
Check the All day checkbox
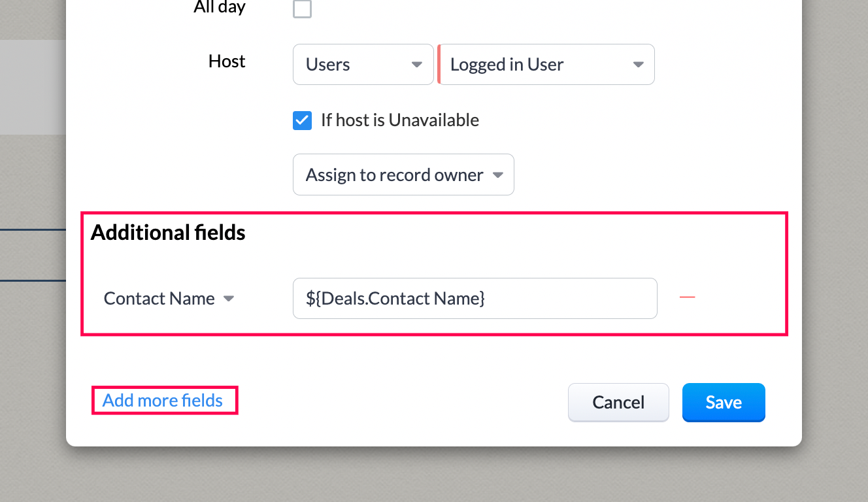point(302,9)
